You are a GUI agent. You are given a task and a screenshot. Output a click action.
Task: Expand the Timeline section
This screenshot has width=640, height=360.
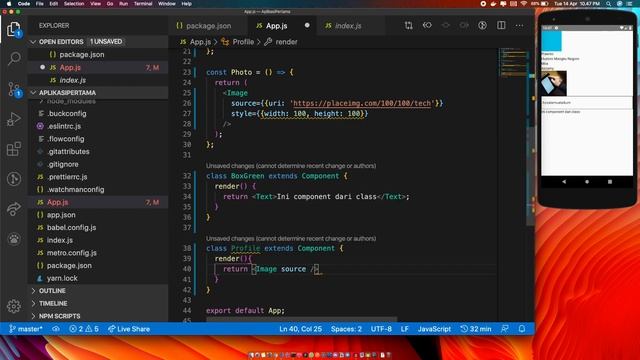tap(98, 303)
